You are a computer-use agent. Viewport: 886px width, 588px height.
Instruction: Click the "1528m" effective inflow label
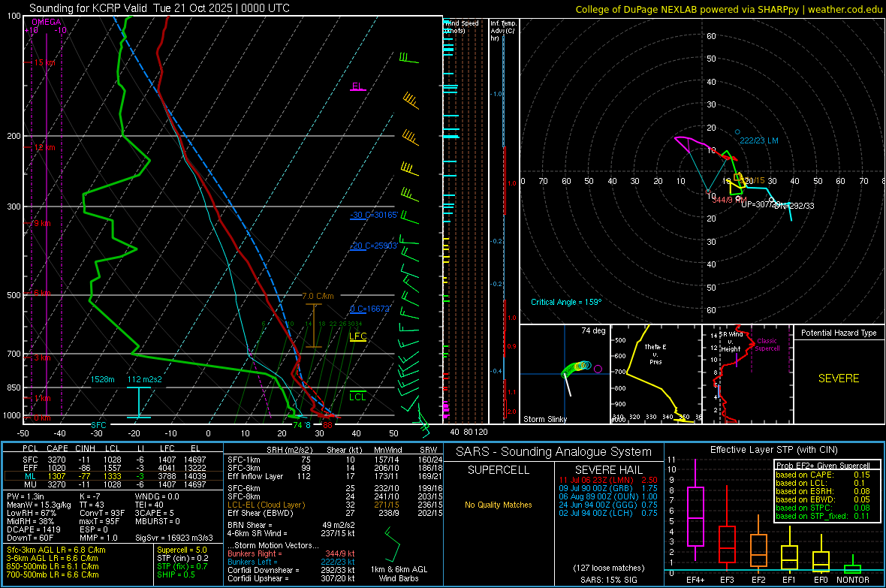(x=102, y=379)
